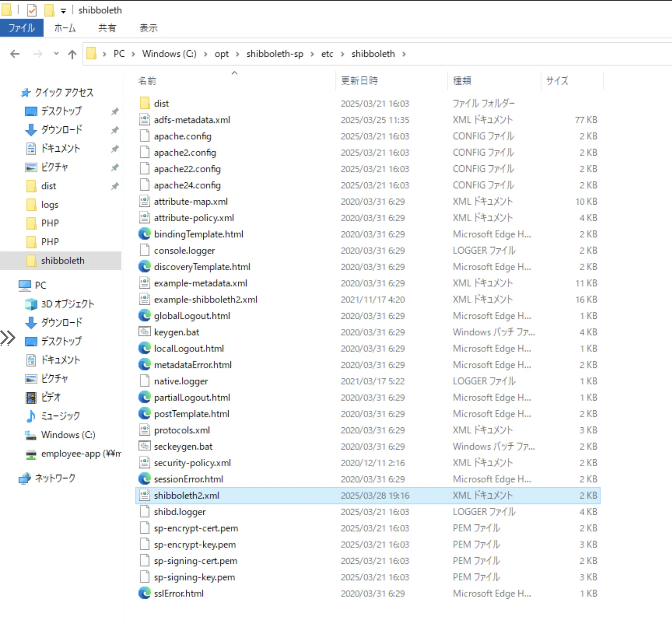Sort by the 更新日時 column header
This screenshot has height=628, width=672.
[359, 81]
